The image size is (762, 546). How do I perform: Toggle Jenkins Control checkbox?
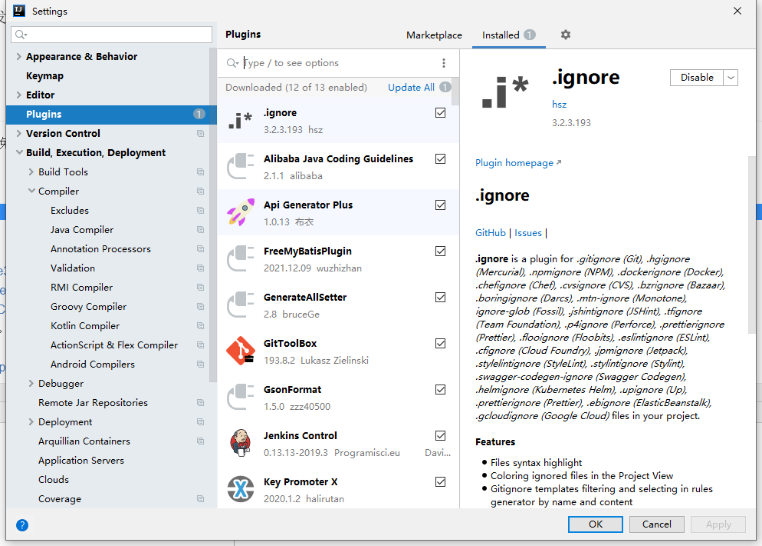tap(440, 436)
